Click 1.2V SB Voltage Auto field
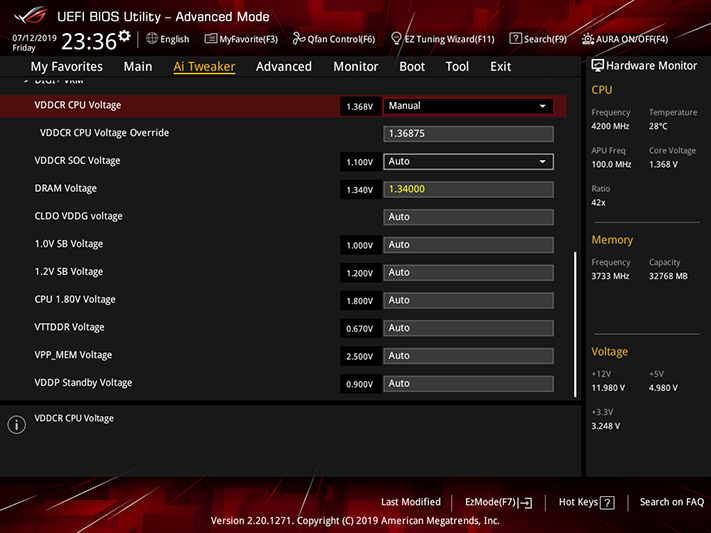Viewport: 711px width, 533px height. coord(468,273)
